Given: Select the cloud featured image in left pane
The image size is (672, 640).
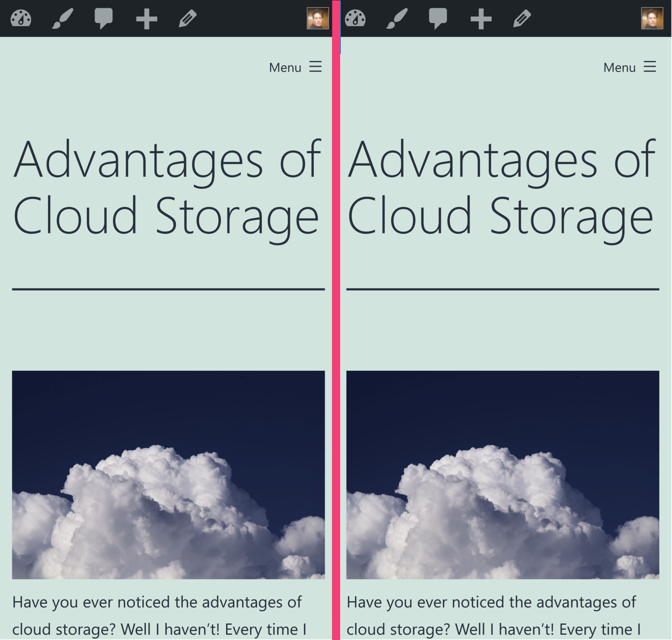Looking at the screenshot, I should click(x=168, y=475).
